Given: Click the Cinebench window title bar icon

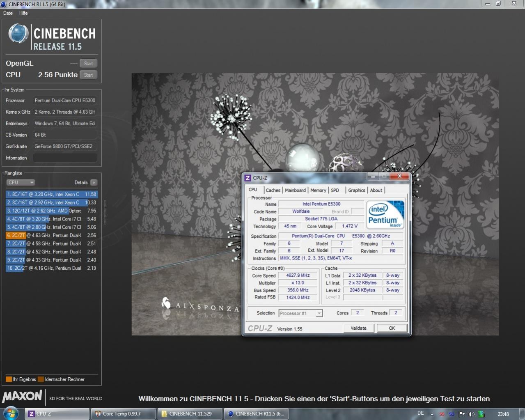Looking at the screenshot, I should (x=4, y=4).
